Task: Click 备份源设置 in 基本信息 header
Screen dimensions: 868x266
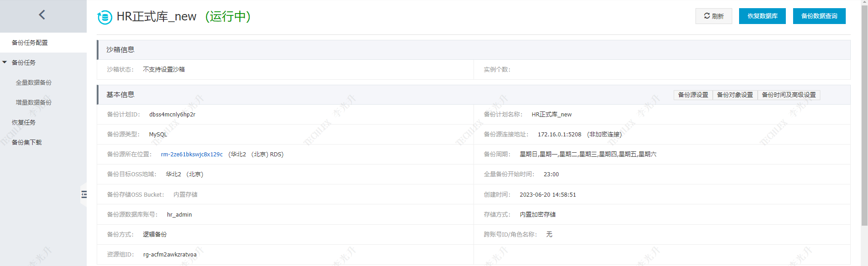Action: click(693, 95)
